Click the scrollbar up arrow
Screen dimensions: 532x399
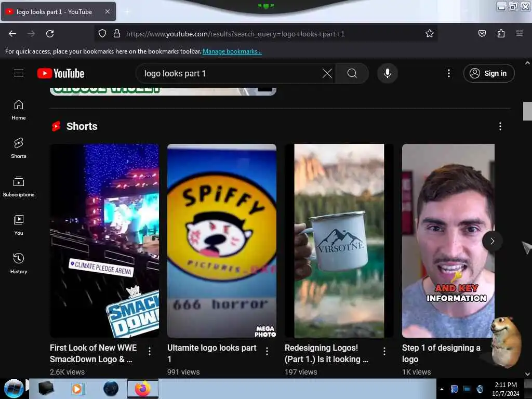click(527, 63)
